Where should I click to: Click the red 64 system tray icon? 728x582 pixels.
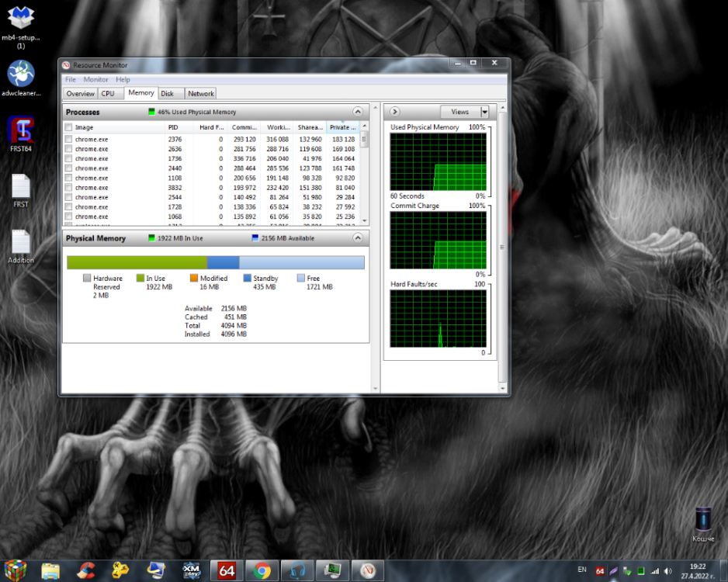coord(600,571)
